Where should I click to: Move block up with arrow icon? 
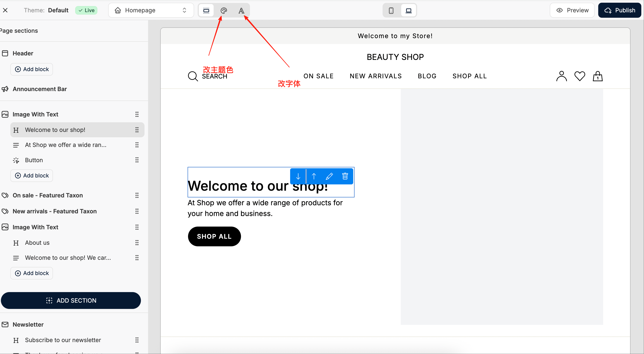pyautogui.click(x=314, y=176)
